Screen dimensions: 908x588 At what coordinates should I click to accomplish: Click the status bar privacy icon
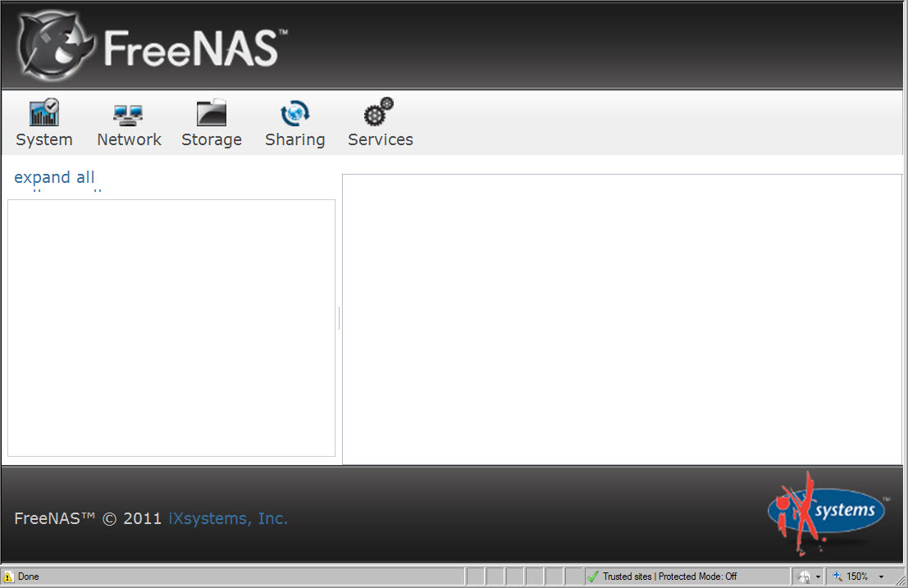click(x=805, y=577)
